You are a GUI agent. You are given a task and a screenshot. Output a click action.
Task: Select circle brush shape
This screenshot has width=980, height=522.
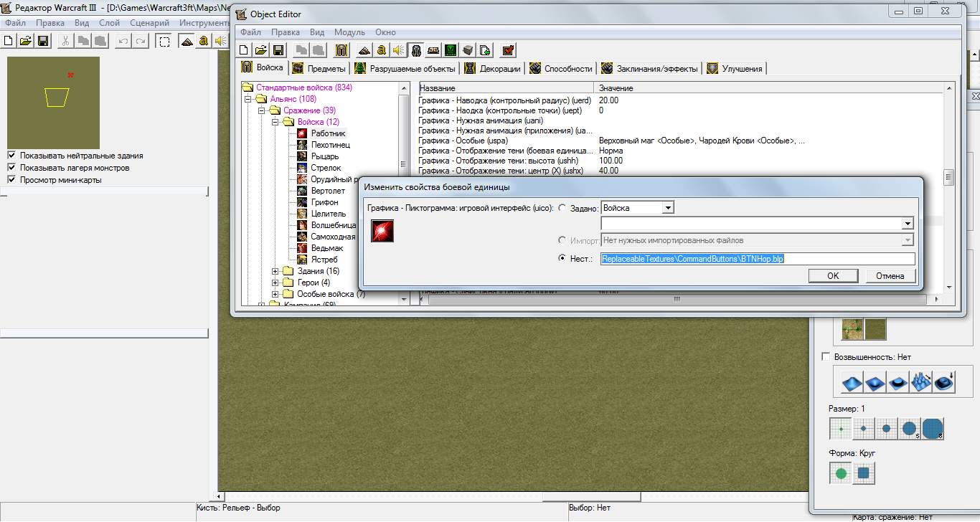click(841, 473)
